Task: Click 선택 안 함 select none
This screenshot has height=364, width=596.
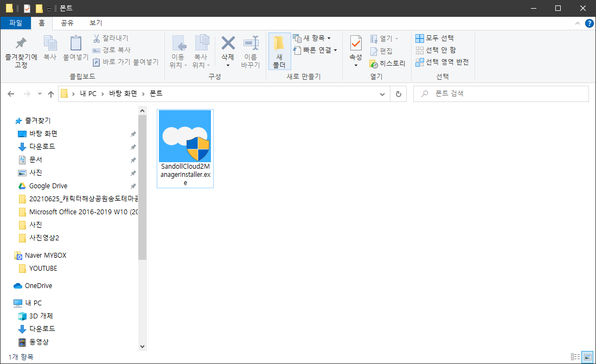Action: pyautogui.click(x=435, y=50)
